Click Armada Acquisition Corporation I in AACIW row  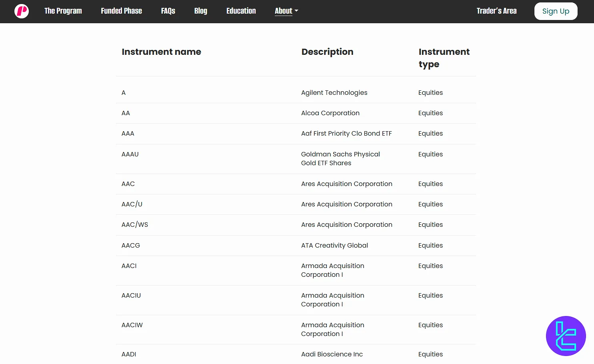(x=332, y=330)
